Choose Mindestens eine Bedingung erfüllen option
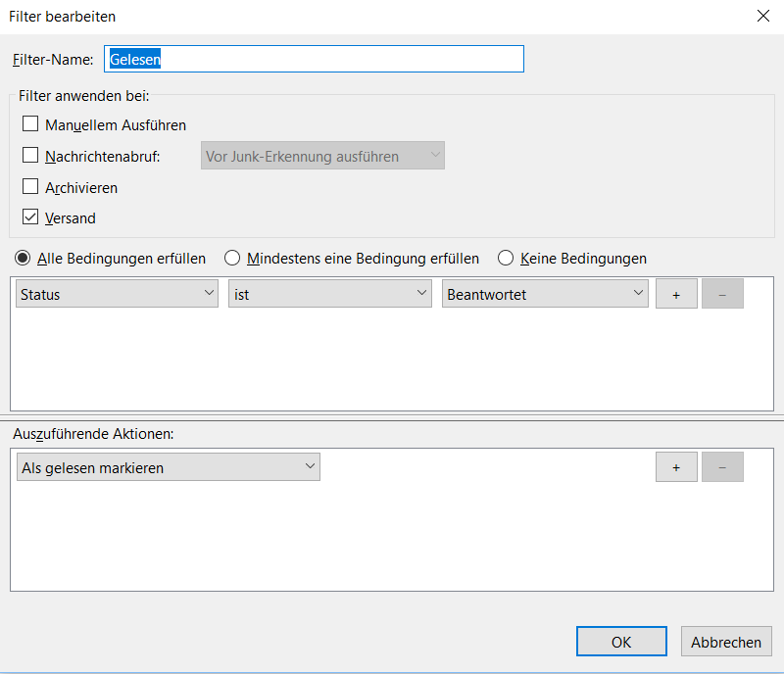784x674 pixels. pyautogui.click(x=232, y=259)
